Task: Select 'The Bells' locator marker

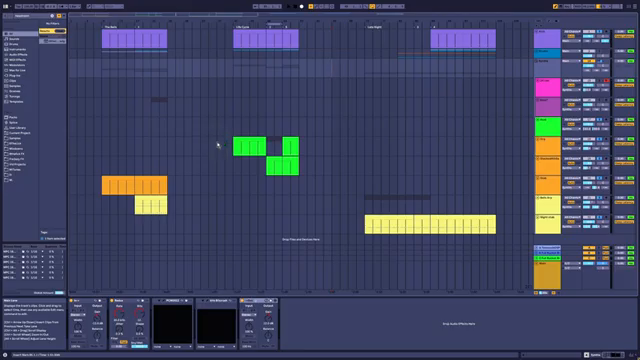Action: click(x=110, y=27)
